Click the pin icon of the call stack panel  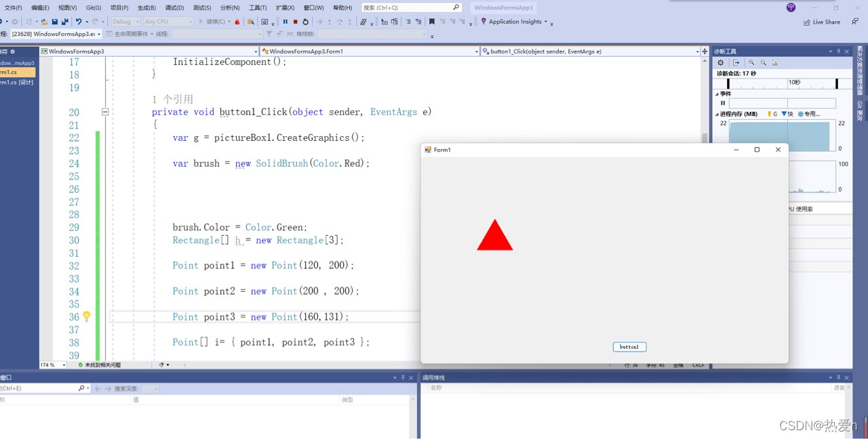point(838,377)
